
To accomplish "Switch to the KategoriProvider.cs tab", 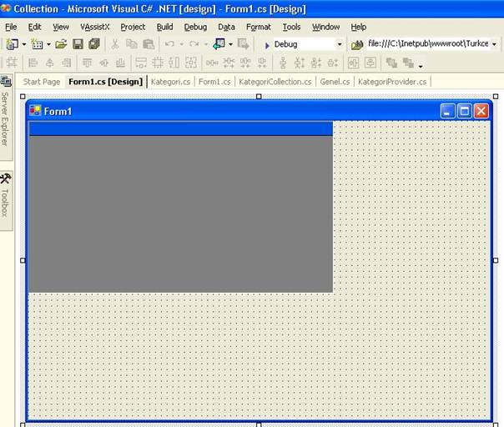I will 392,82.
